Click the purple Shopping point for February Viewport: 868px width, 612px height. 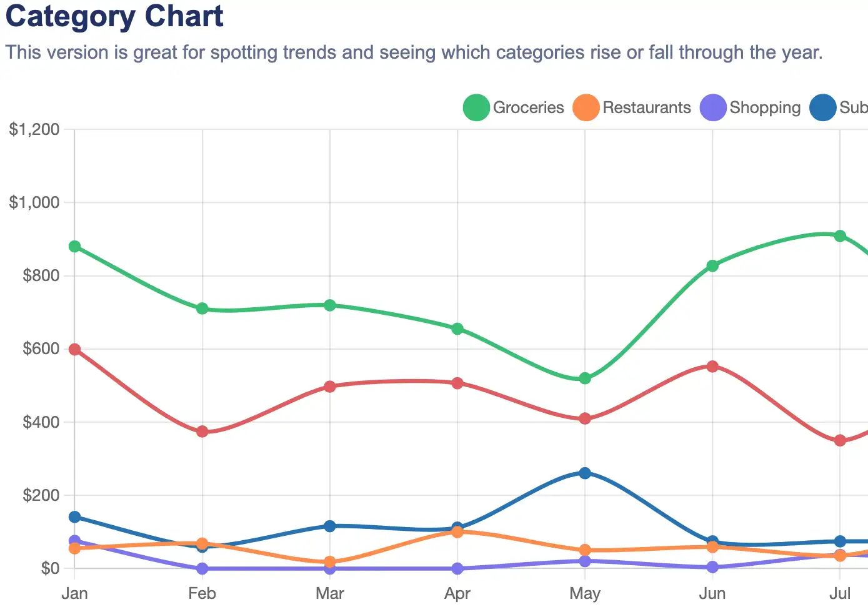point(202,568)
